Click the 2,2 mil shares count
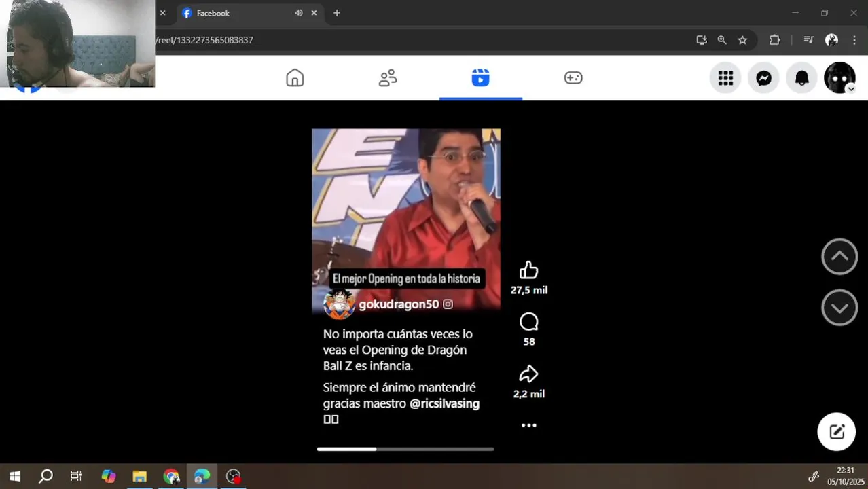Image resolution: width=868 pixels, height=489 pixels. (x=528, y=394)
